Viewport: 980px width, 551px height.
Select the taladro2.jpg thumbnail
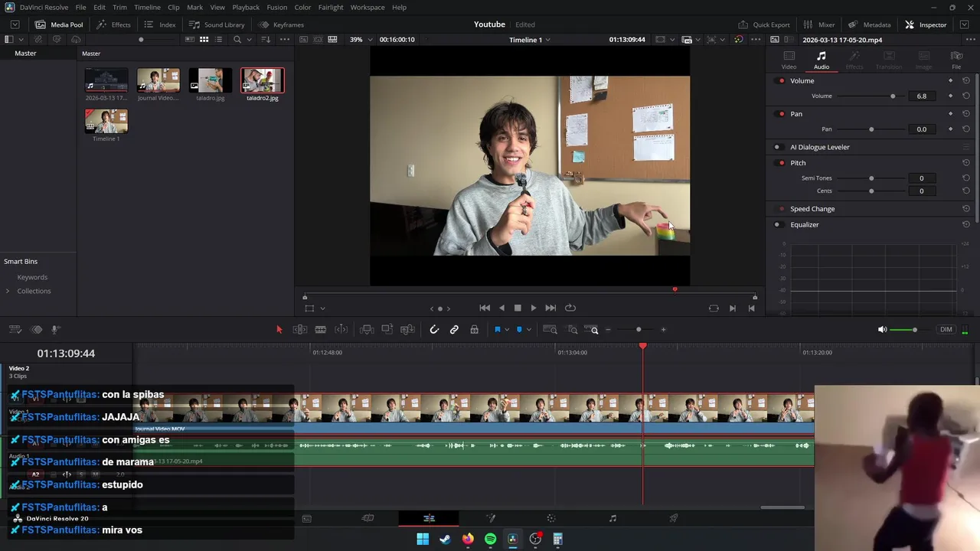[263, 80]
